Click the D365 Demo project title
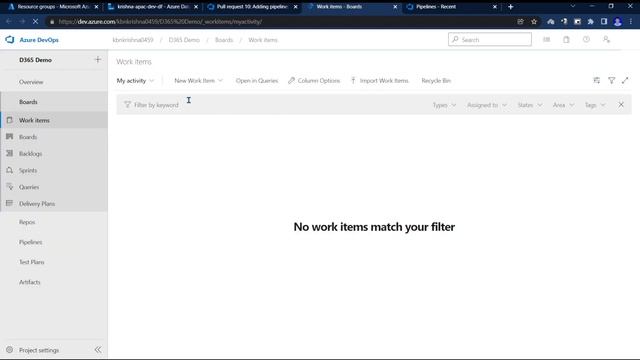 [x=36, y=60]
